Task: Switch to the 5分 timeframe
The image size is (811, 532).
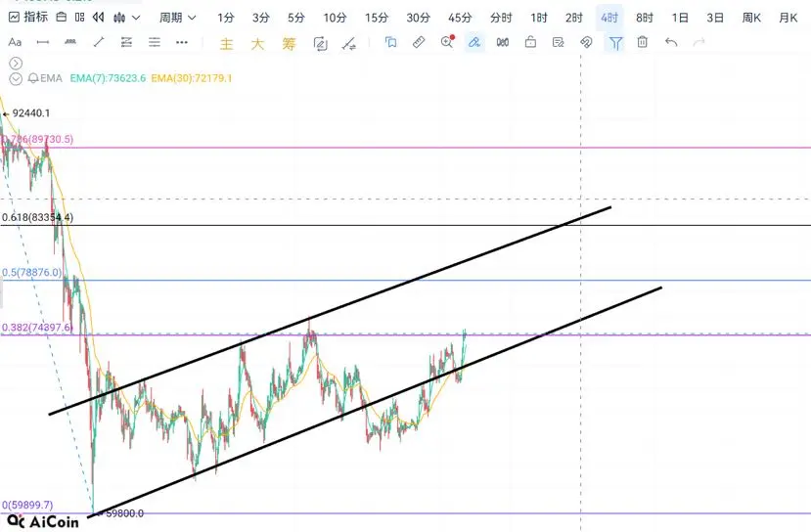Action: coord(295,18)
